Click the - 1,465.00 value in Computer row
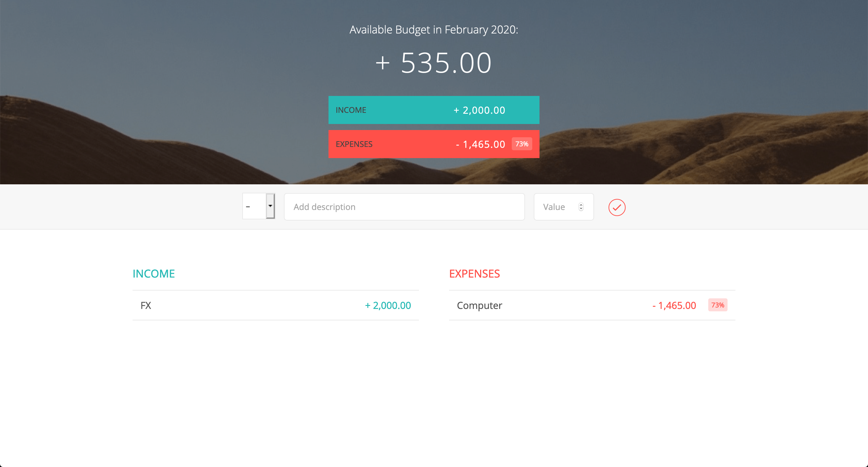The height and width of the screenshot is (467, 868). [674, 305]
